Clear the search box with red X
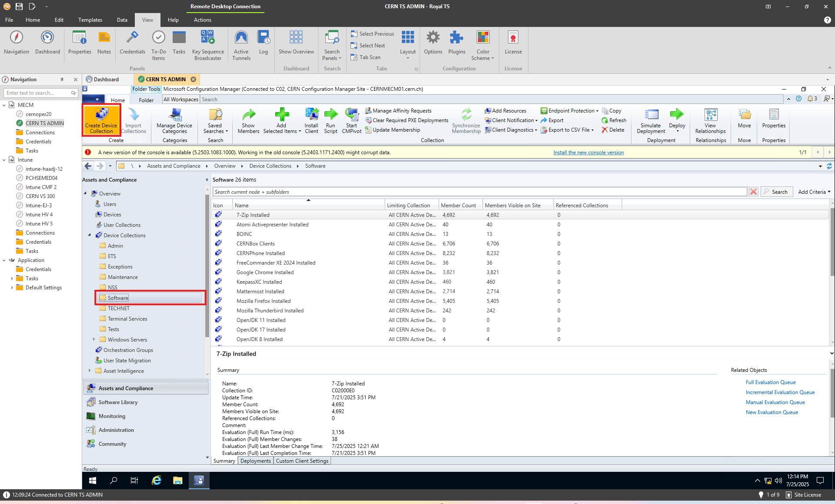 point(754,192)
